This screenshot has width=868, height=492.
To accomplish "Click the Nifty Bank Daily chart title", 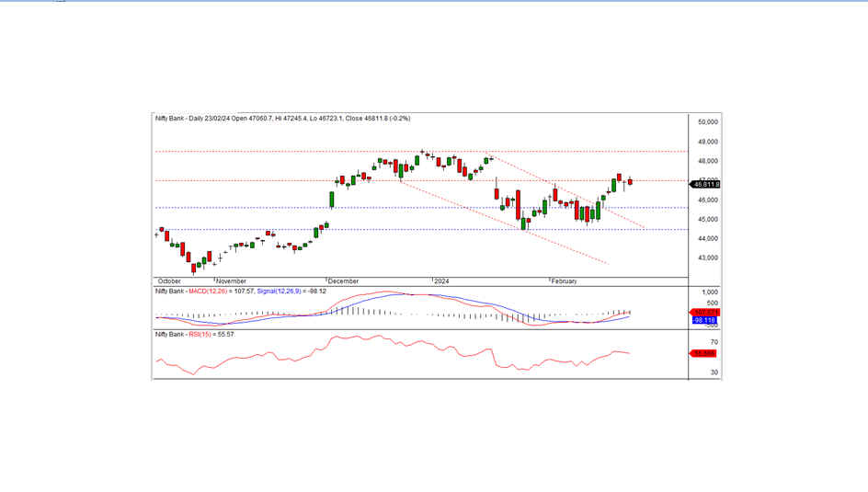I will [x=282, y=119].
